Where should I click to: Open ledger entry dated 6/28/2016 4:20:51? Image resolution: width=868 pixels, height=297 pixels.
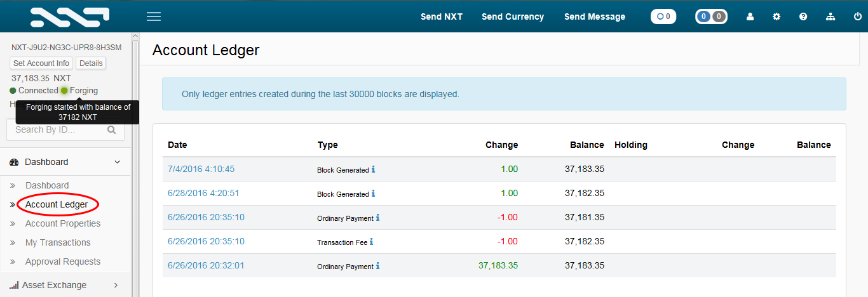[x=203, y=193]
